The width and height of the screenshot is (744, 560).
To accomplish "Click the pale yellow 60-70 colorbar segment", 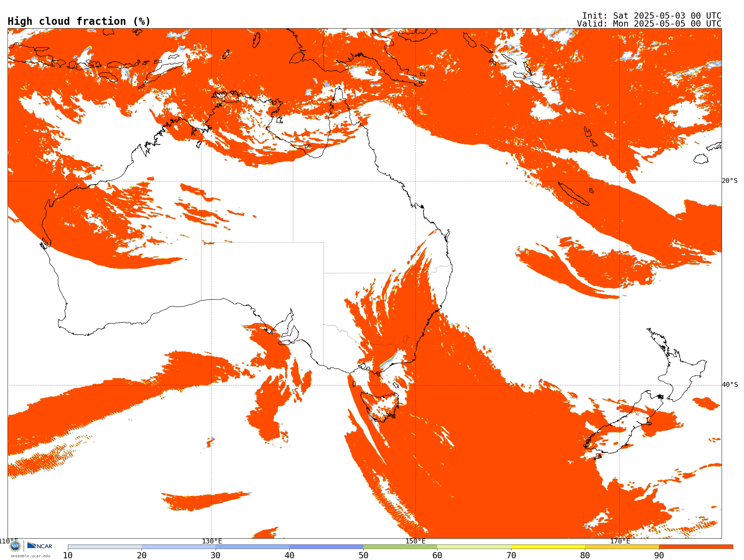I will click(x=474, y=547).
